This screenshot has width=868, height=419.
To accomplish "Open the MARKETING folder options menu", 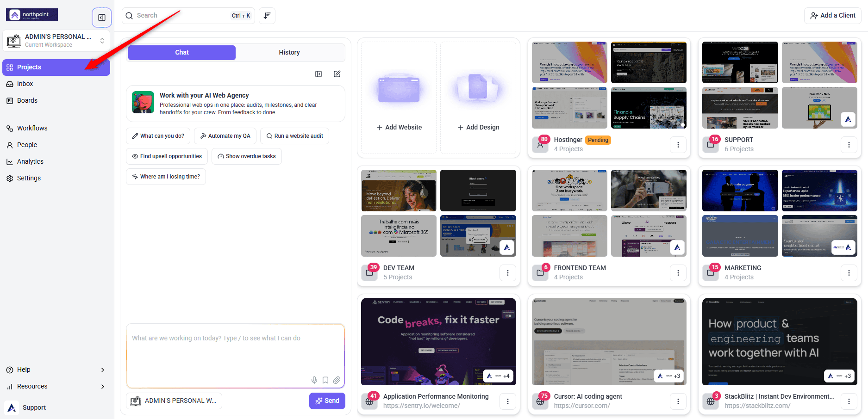I will 849,273.
